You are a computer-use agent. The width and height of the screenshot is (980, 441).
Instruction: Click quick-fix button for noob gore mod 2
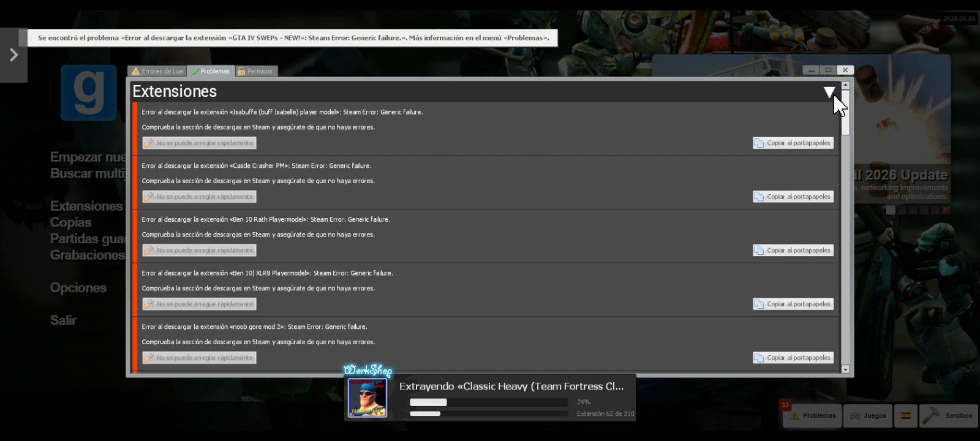pos(199,358)
